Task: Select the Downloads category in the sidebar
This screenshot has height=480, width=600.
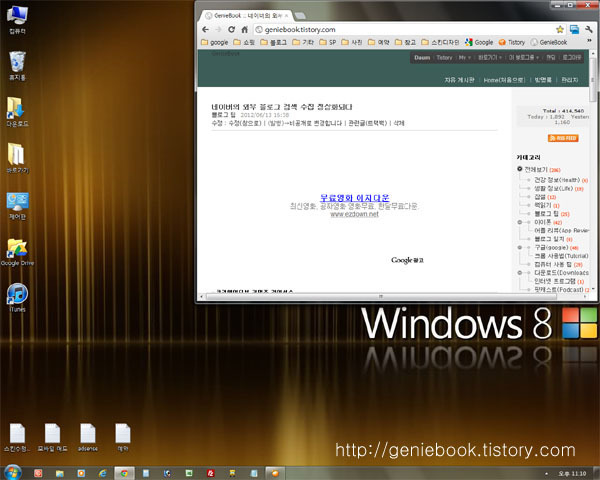Action: [561, 273]
